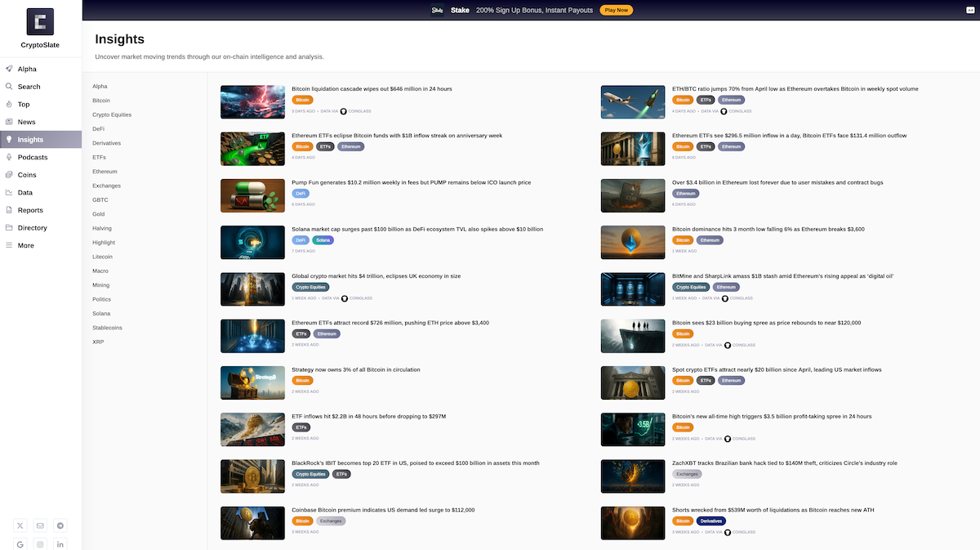This screenshot has width=980, height=550.
Task: Open the X (Twitter) social icon
Action: [20, 525]
